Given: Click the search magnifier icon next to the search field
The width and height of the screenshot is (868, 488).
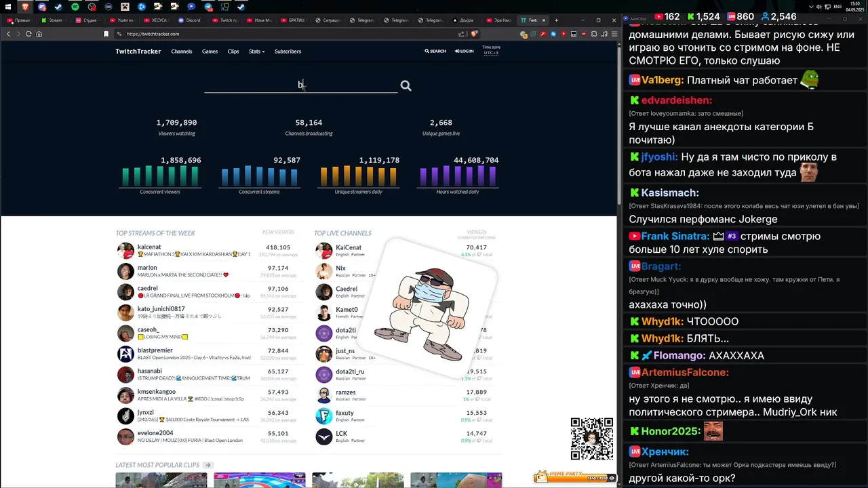Looking at the screenshot, I should 406,85.
